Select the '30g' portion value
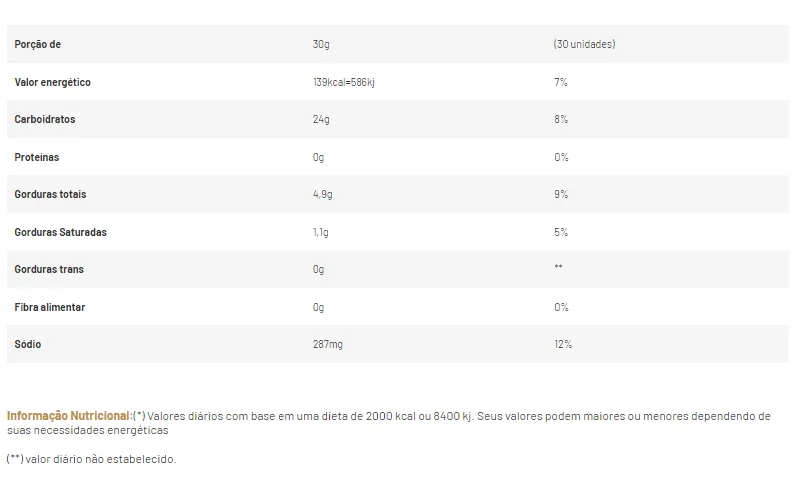Viewport: 801px width, 490px height. tap(321, 45)
